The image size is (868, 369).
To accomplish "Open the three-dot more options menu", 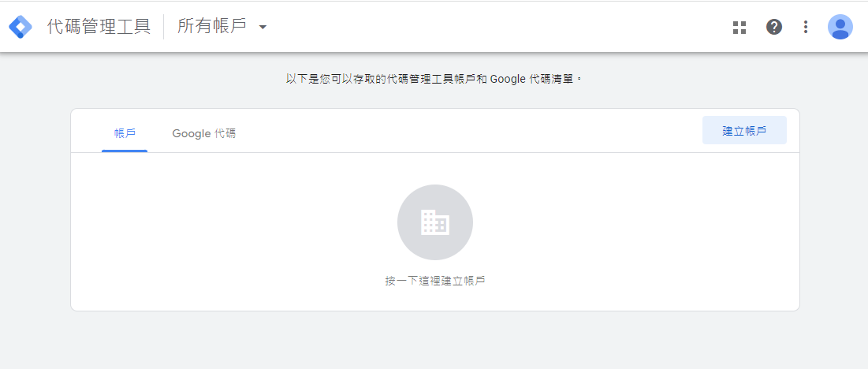I will [806, 27].
